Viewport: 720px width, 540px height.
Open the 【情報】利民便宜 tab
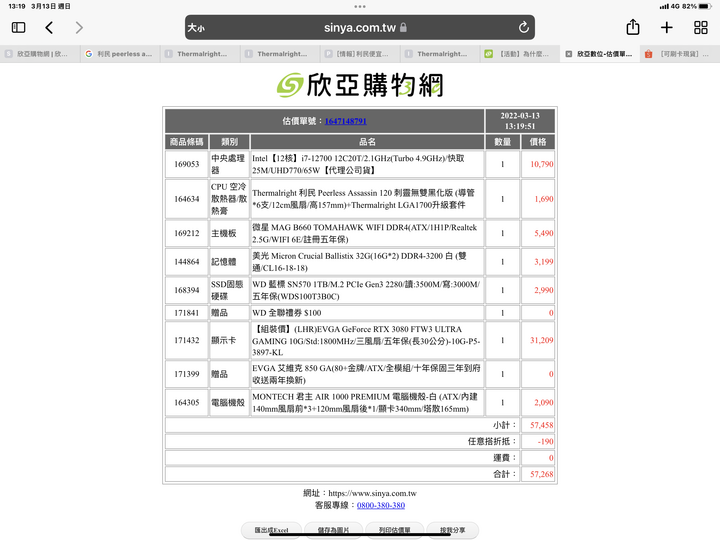360,54
